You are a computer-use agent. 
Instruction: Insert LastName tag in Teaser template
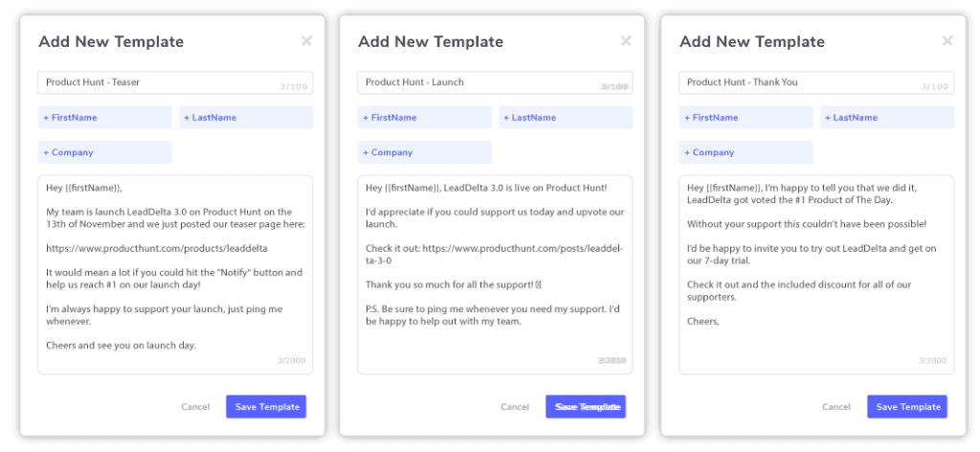point(246,118)
